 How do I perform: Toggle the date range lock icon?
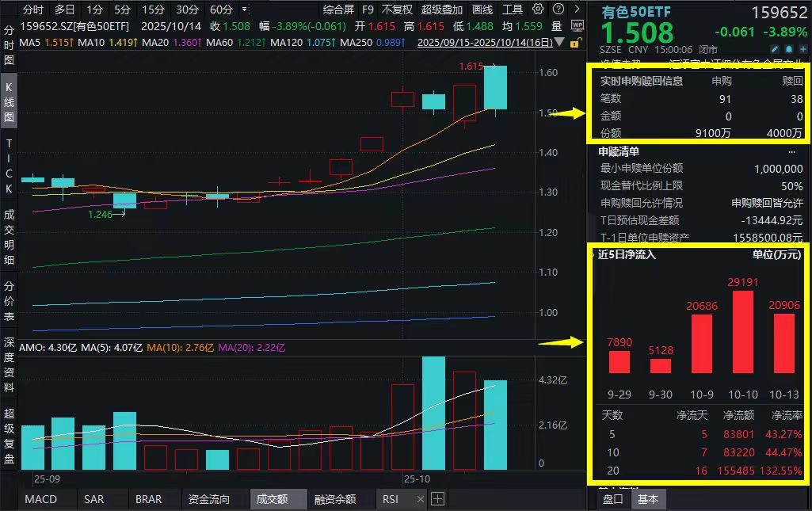576,42
